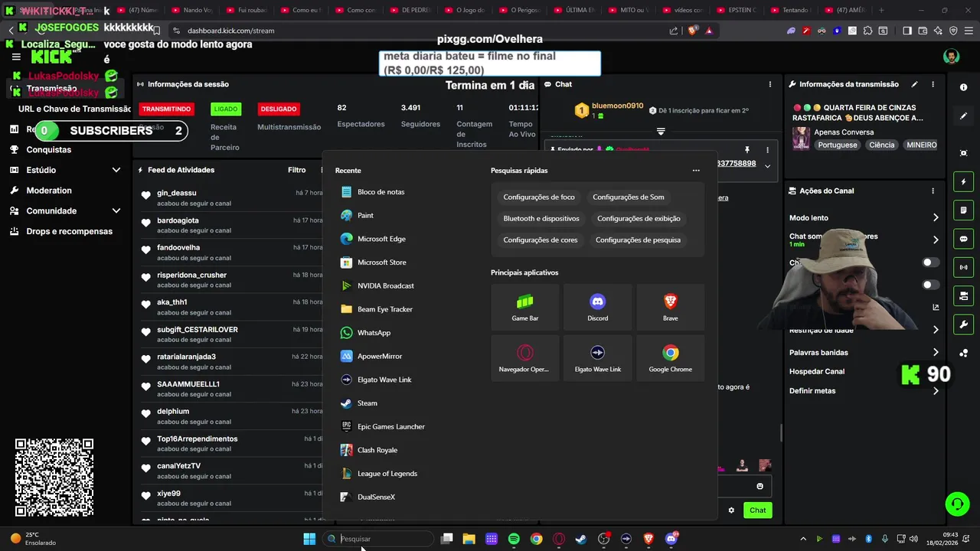Open Spotify from the taskbar

click(514, 539)
